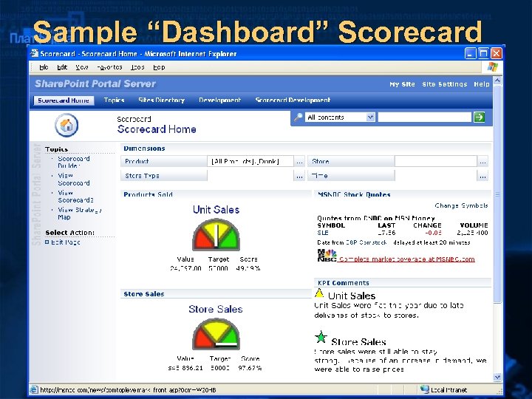Open the Edit menu
Screen dimensions: 532x399
point(62,67)
